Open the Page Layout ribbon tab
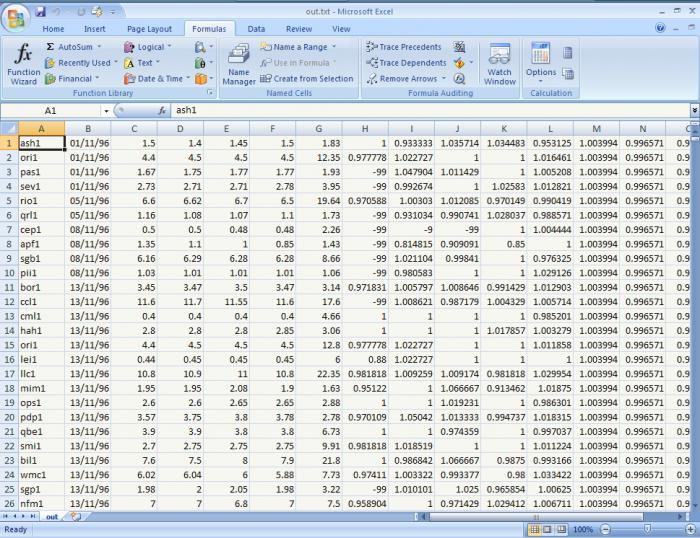Screen dimensions: 700x538 click(x=149, y=29)
